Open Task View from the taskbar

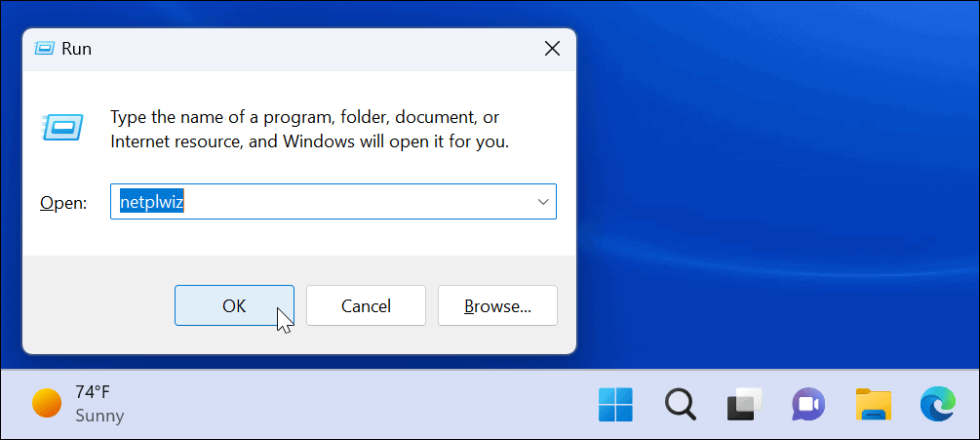744,403
